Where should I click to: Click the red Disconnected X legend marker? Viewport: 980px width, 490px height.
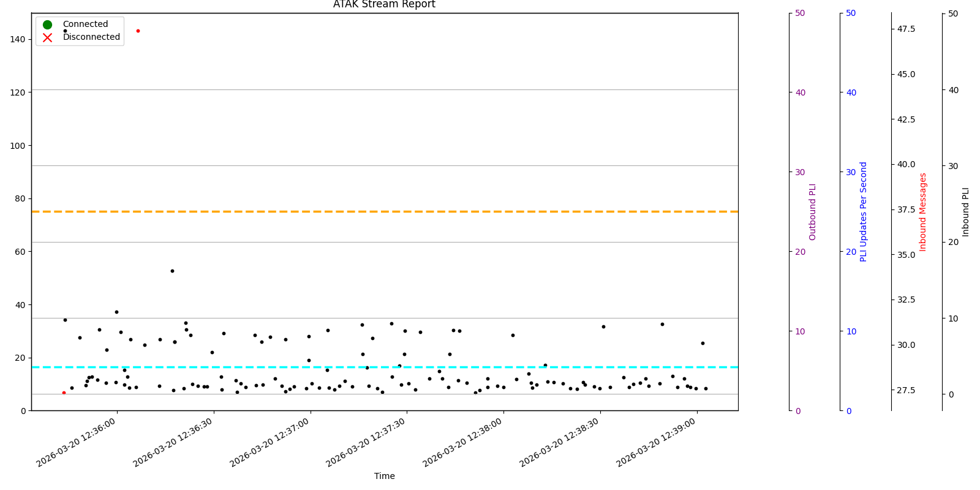pyautogui.click(x=47, y=37)
